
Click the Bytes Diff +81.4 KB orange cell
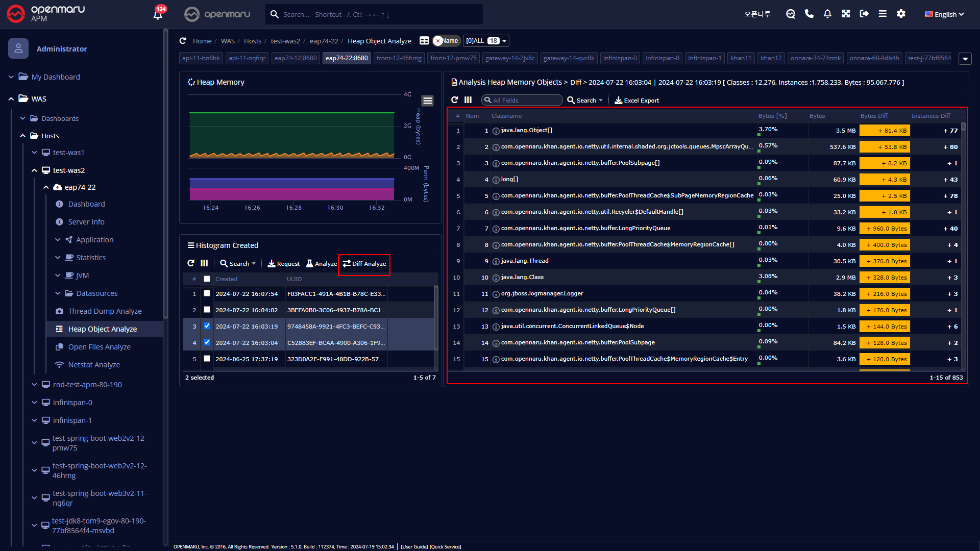(x=885, y=131)
